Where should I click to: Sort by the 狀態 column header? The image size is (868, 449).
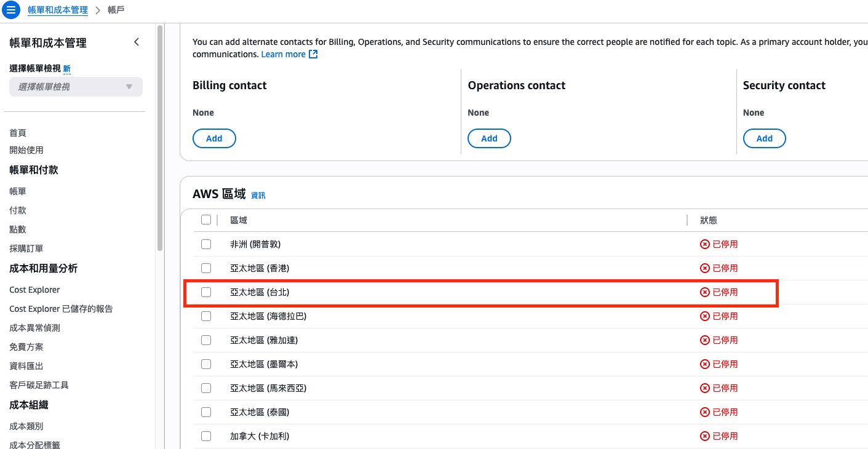click(x=709, y=220)
